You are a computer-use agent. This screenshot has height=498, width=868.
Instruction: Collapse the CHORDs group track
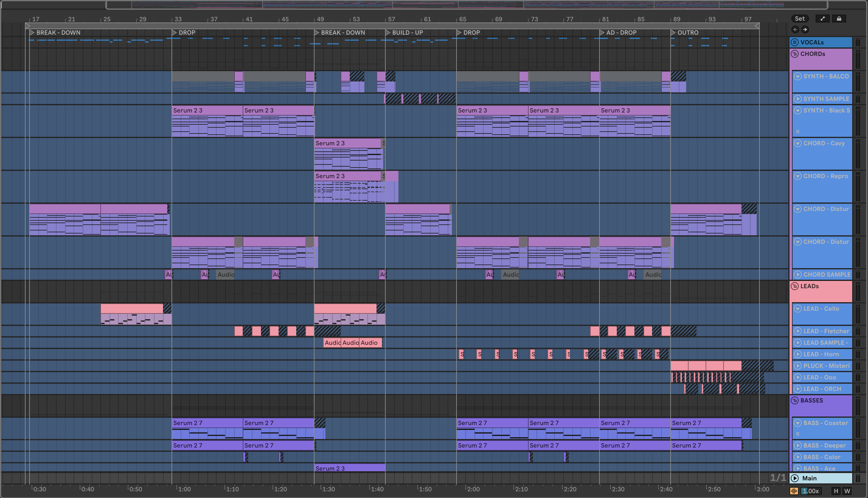(795, 54)
